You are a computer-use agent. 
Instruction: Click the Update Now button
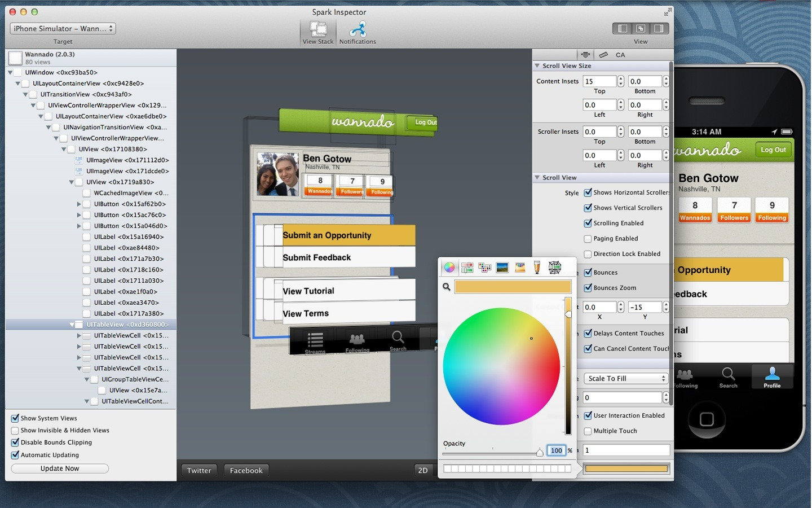60,468
